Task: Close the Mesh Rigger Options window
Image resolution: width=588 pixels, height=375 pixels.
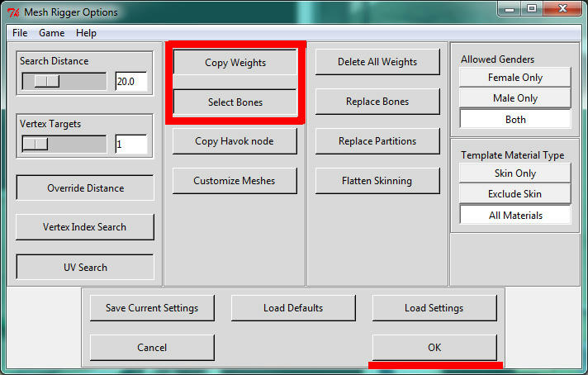Action: [562, 8]
